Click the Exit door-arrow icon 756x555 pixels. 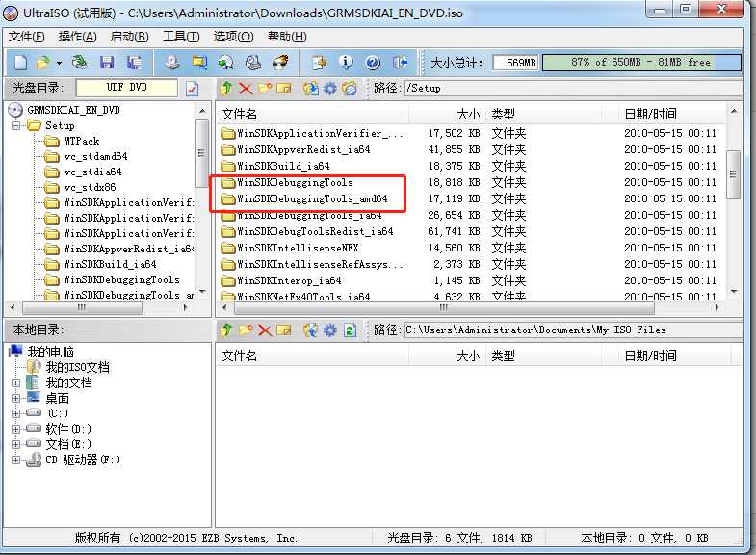tap(401, 63)
